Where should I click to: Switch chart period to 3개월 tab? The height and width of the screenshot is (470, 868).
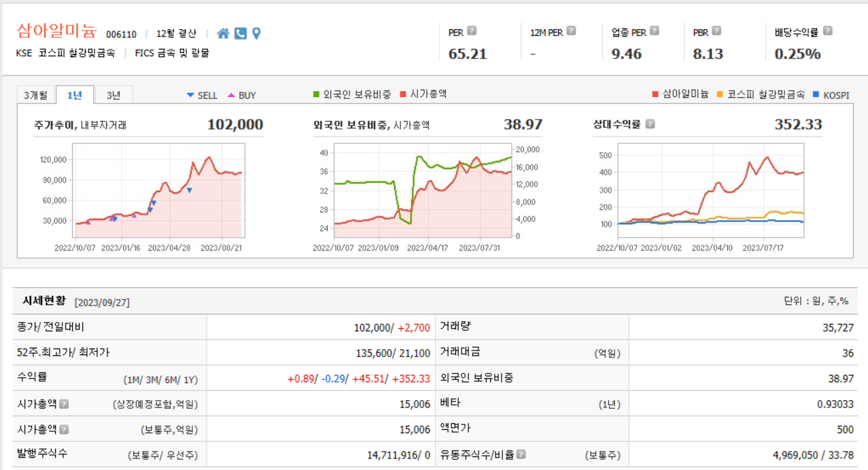coord(35,95)
